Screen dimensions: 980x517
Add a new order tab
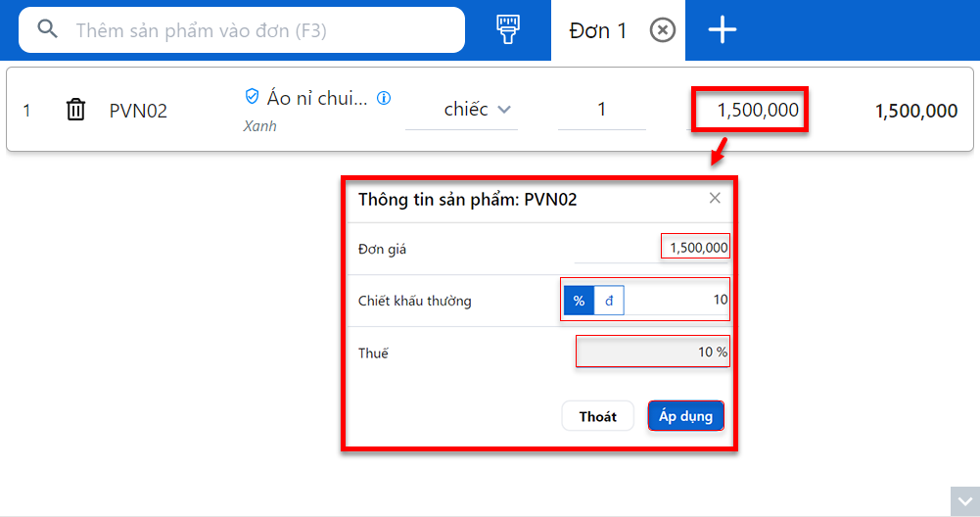point(723,30)
